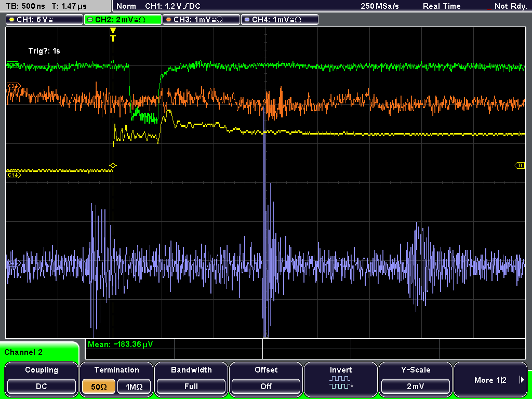Set termination to 1MΩ
Image resolution: width=532 pixels, height=399 pixels.
coord(134,387)
